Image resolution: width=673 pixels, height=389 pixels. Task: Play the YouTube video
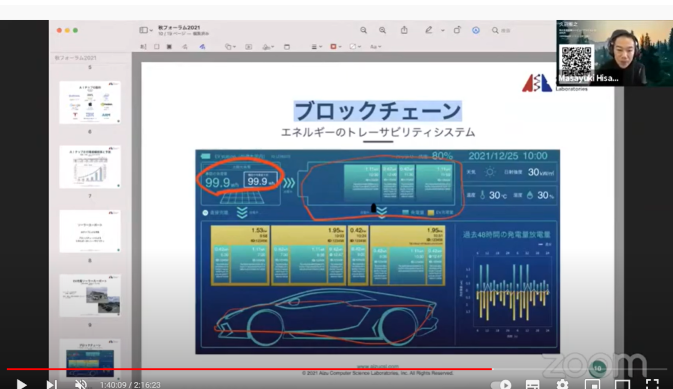pyautogui.click(x=21, y=384)
